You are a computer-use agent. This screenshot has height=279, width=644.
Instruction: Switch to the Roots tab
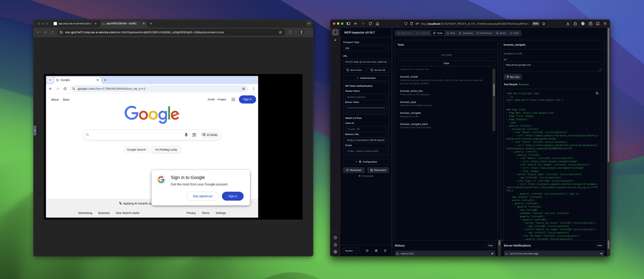(x=501, y=33)
